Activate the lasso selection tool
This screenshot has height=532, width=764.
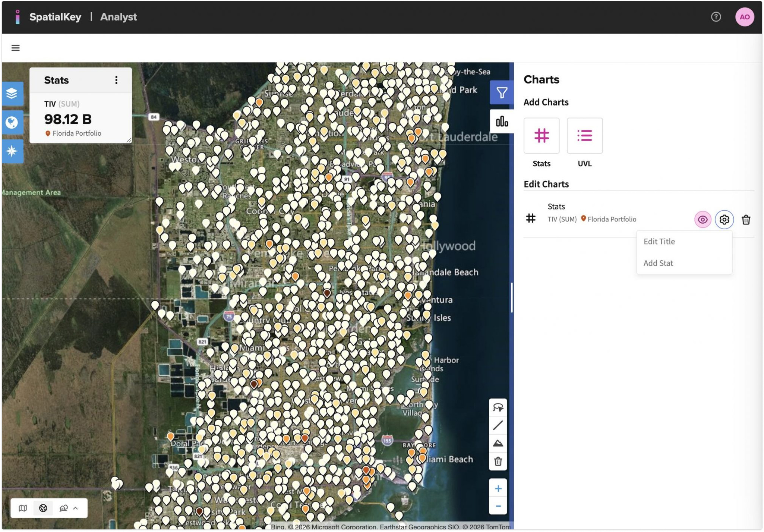[498, 407]
